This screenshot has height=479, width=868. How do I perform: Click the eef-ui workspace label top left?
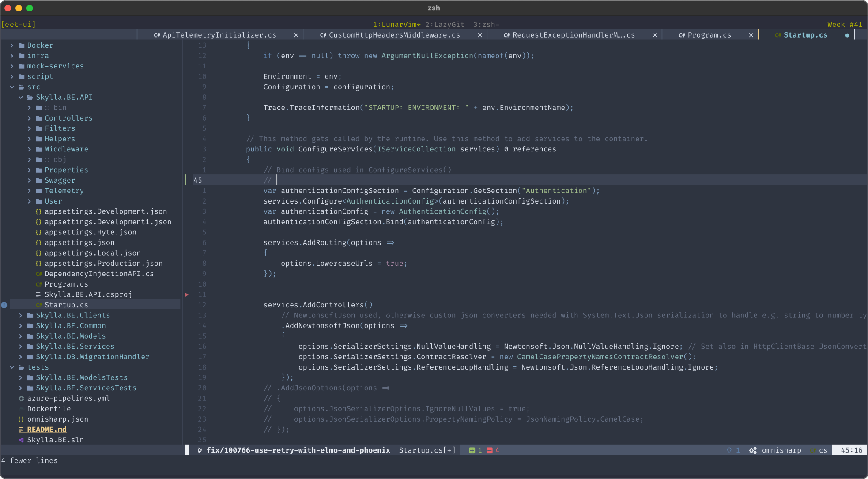point(20,24)
